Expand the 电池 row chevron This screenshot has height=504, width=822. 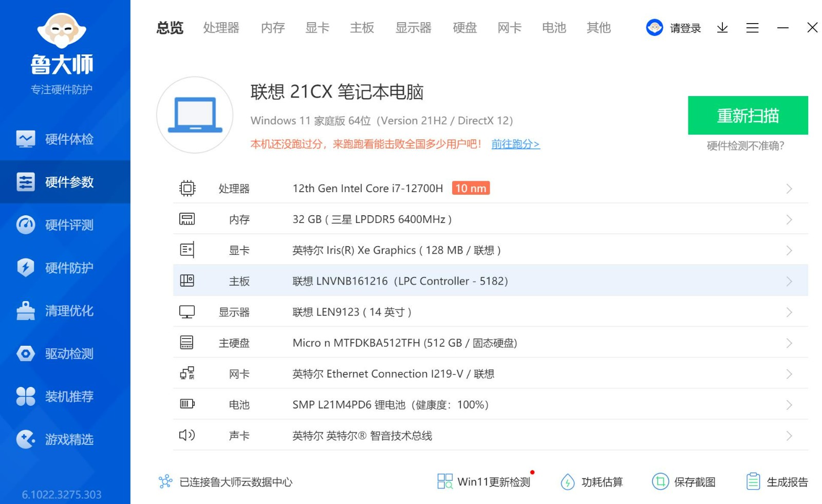point(789,405)
